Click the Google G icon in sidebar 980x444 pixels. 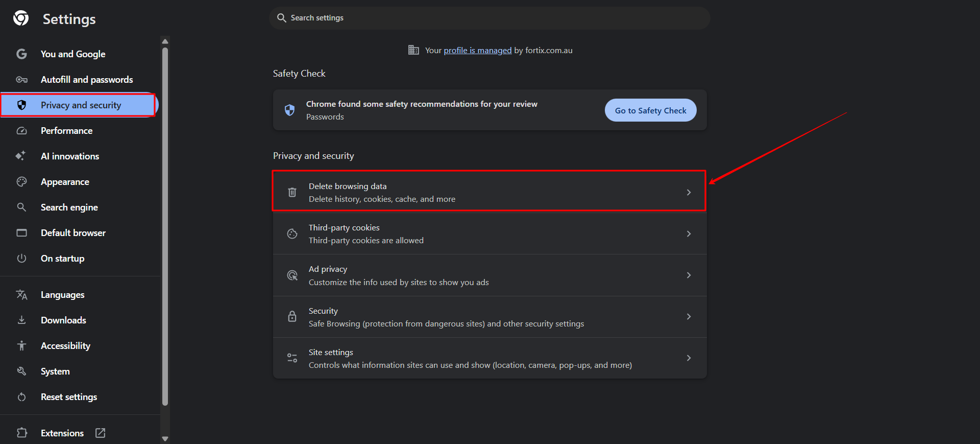click(21, 54)
